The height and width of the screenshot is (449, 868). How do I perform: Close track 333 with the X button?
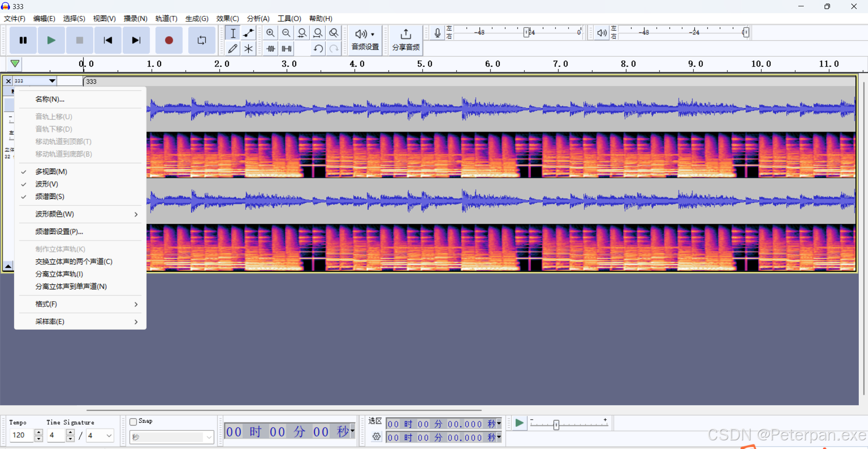pos(8,81)
